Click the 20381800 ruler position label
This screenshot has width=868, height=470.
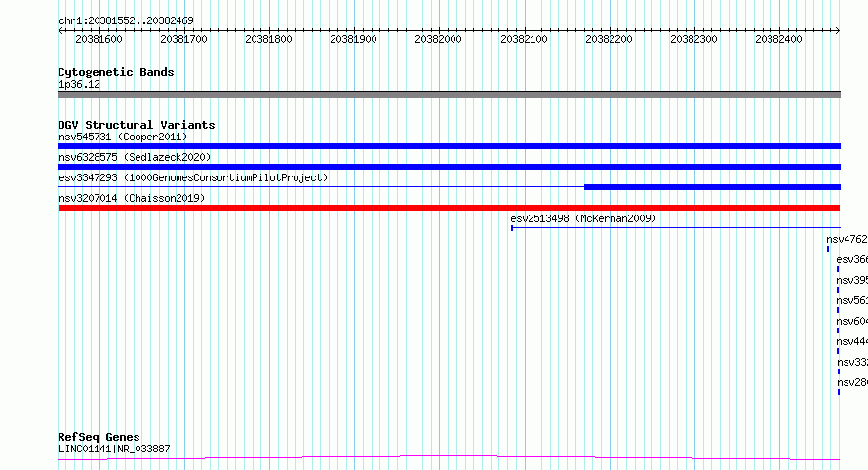[x=268, y=39]
